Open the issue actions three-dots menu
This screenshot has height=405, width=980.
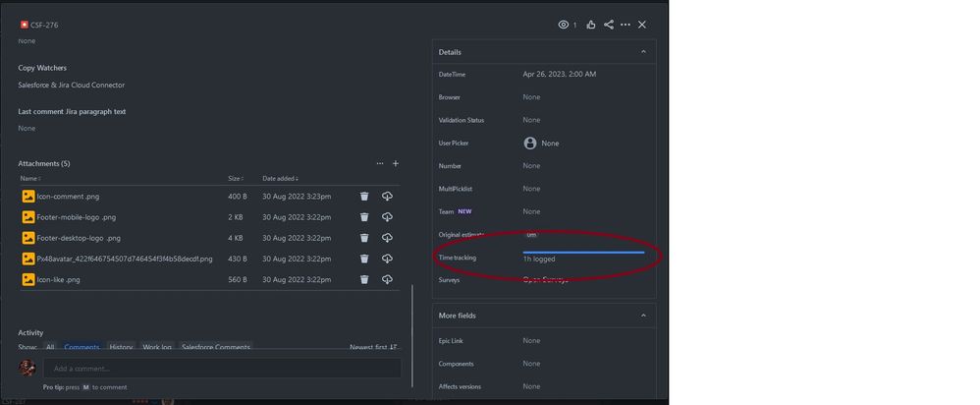click(x=625, y=25)
